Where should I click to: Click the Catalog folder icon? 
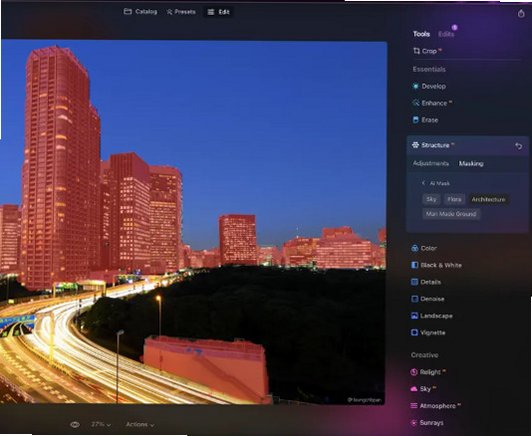(128, 12)
